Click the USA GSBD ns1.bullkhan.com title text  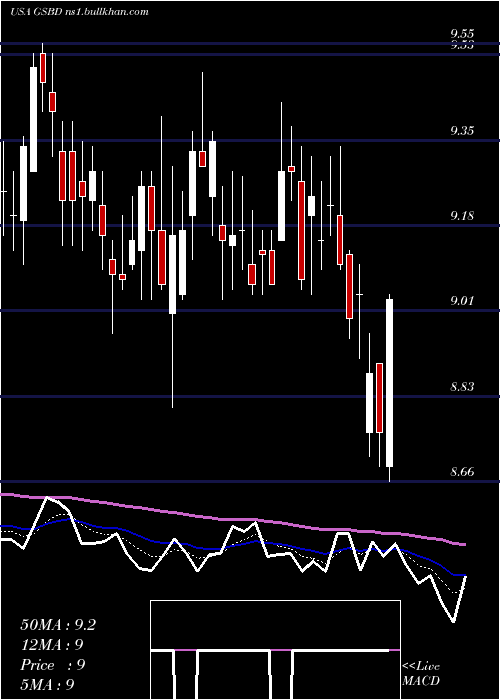[x=79, y=12]
